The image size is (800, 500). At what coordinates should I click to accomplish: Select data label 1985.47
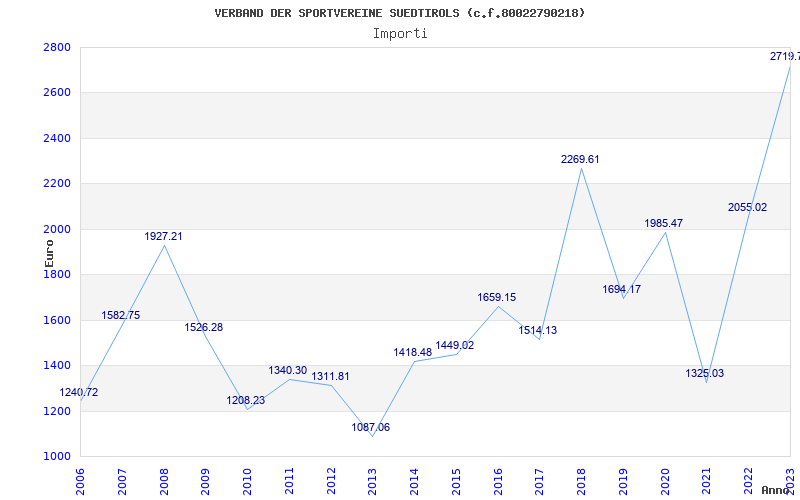pyautogui.click(x=663, y=223)
